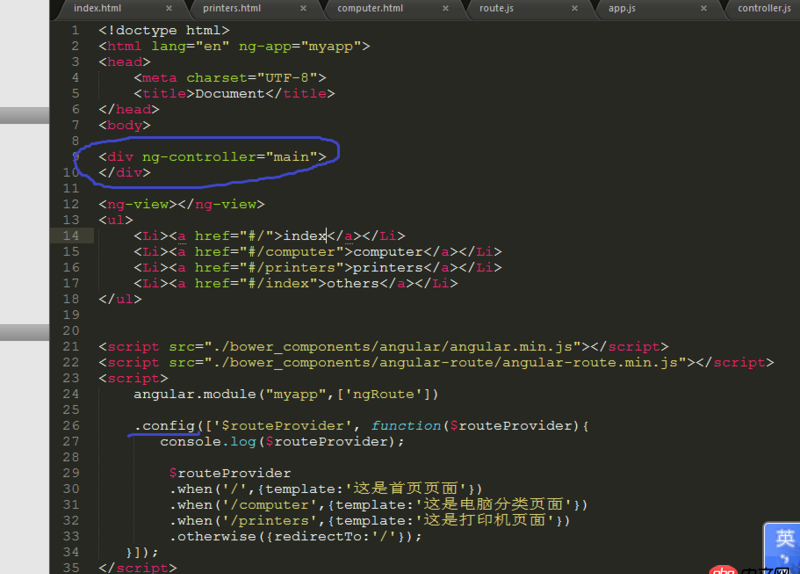Click the href="#/computer" list item line

click(317, 252)
